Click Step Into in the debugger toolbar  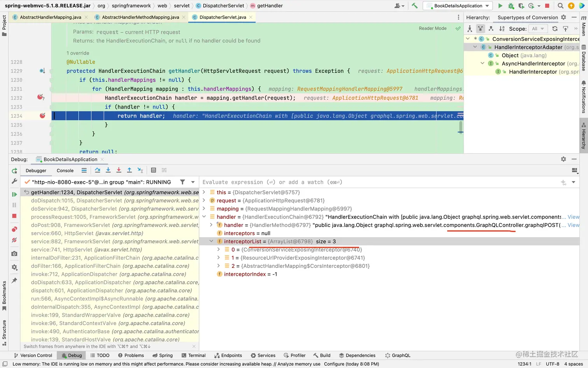tap(108, 170)
